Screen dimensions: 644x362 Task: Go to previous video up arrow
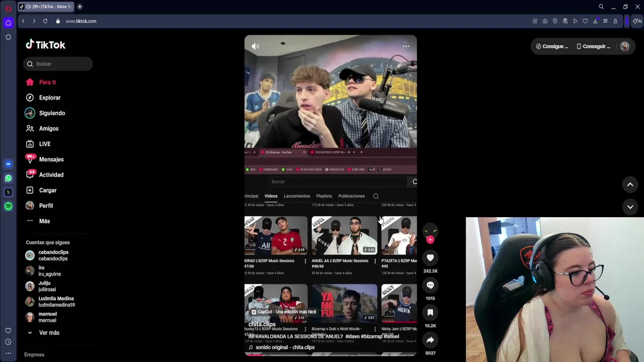coord(630,185)
